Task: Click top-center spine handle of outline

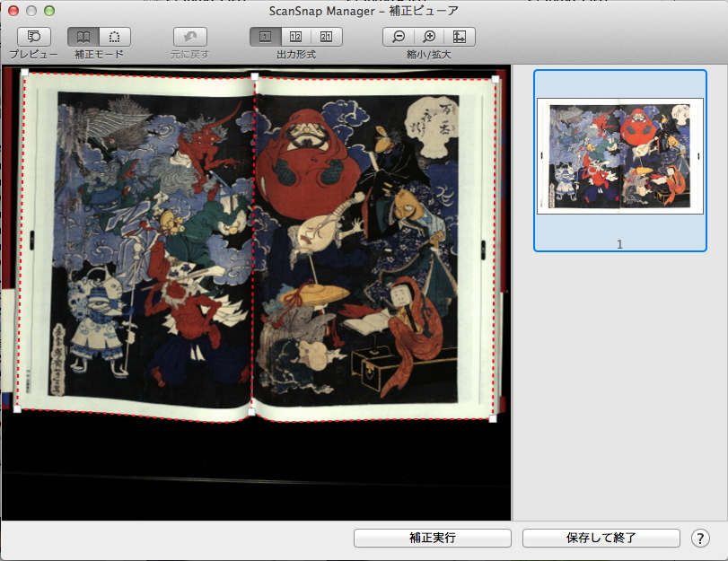Action: coord(254,76)
